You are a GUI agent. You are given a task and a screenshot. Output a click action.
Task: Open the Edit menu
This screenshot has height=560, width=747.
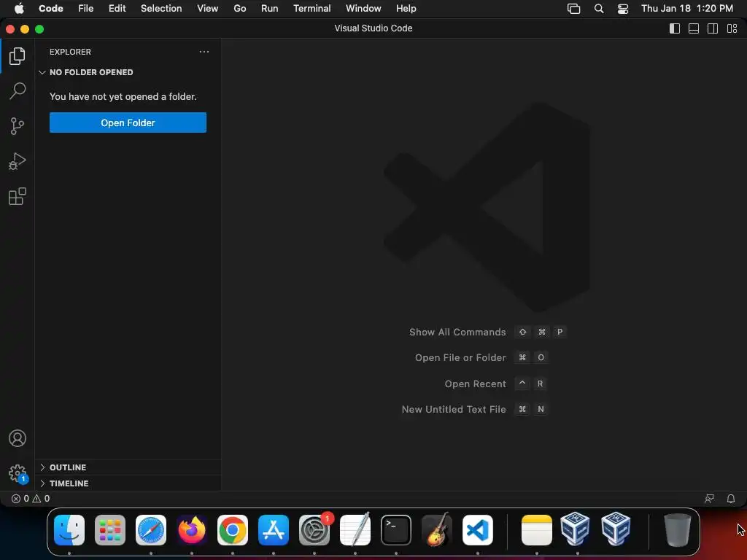117,8
